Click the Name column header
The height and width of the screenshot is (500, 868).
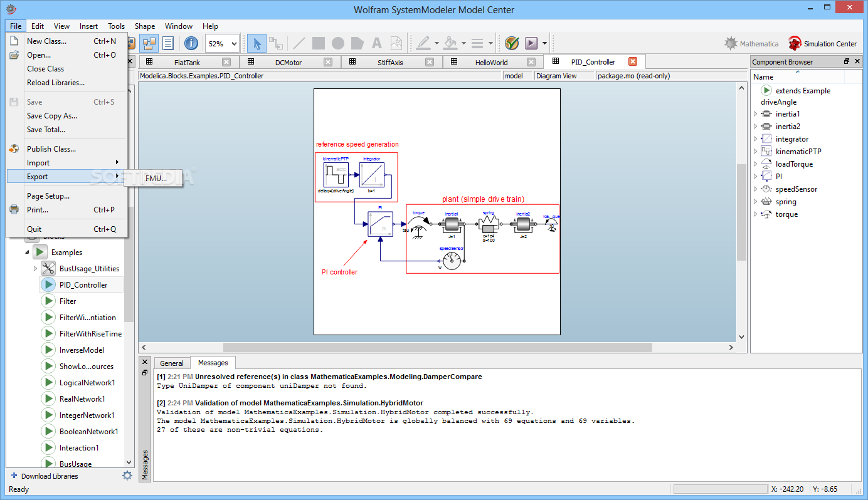coord(798,76)
